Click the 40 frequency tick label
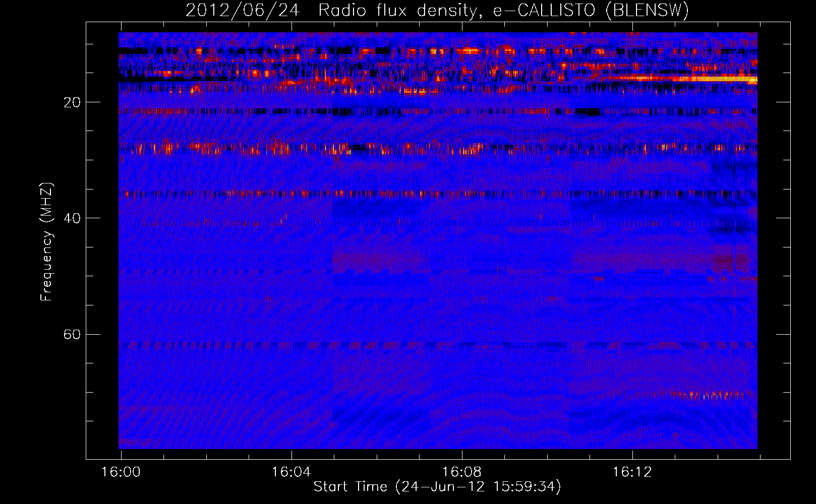 pos(72,219)
